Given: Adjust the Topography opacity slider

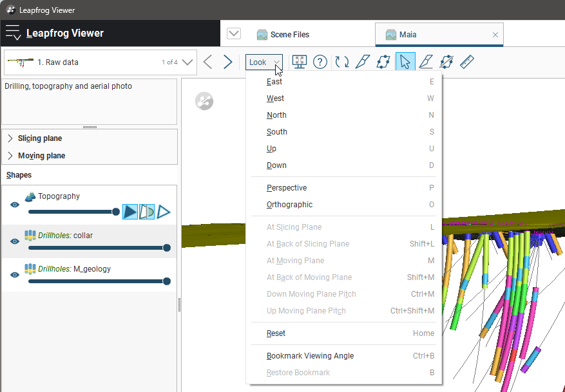Looking at the screenshot, I should [x=74, y=212].
